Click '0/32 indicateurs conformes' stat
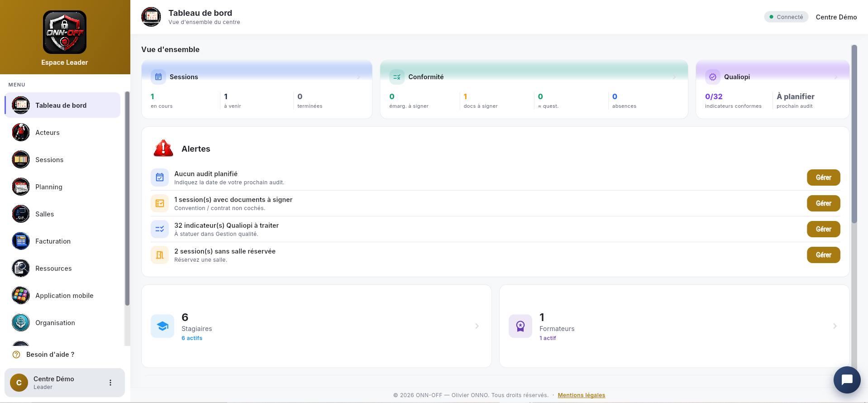Screen dimensions: 868x403 [733, 101]
